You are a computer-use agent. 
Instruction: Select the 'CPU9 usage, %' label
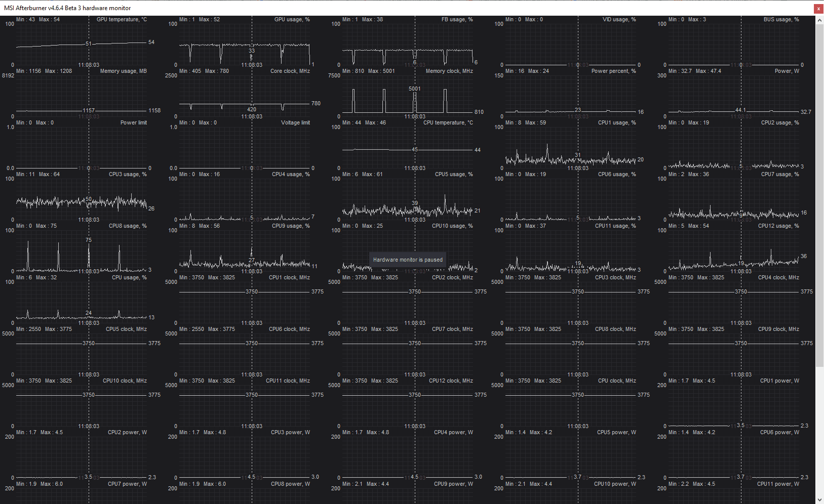pos(291,226)
